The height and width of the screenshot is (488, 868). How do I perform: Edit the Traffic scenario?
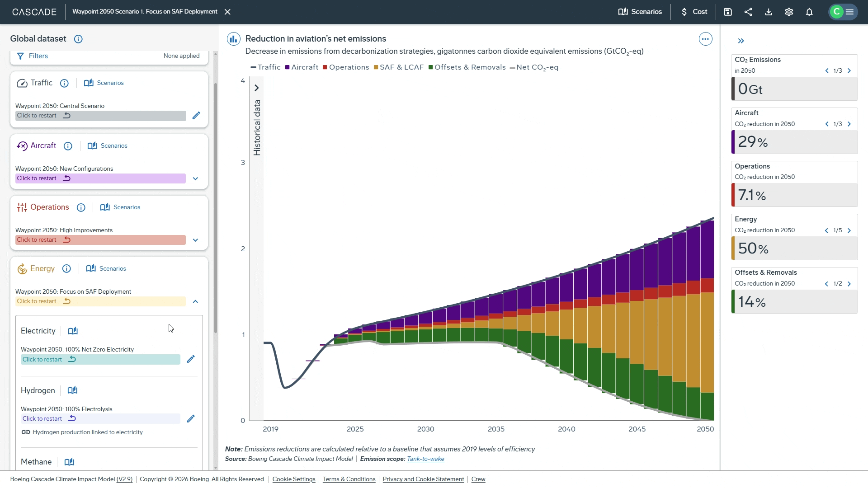pyautogui.click(x=196, y=116)
